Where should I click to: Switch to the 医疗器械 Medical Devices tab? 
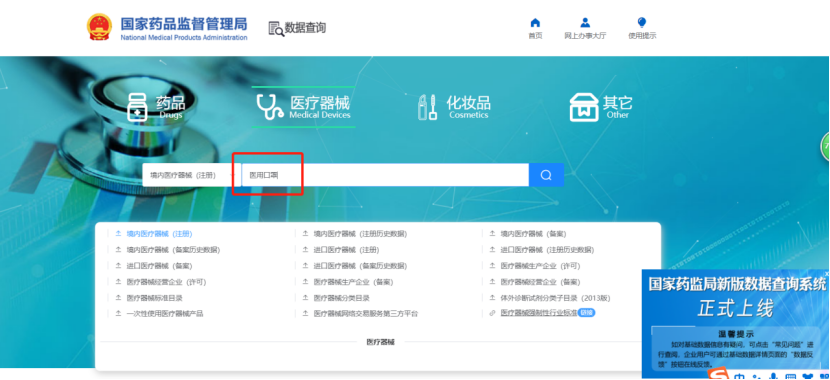pos(303,107)
